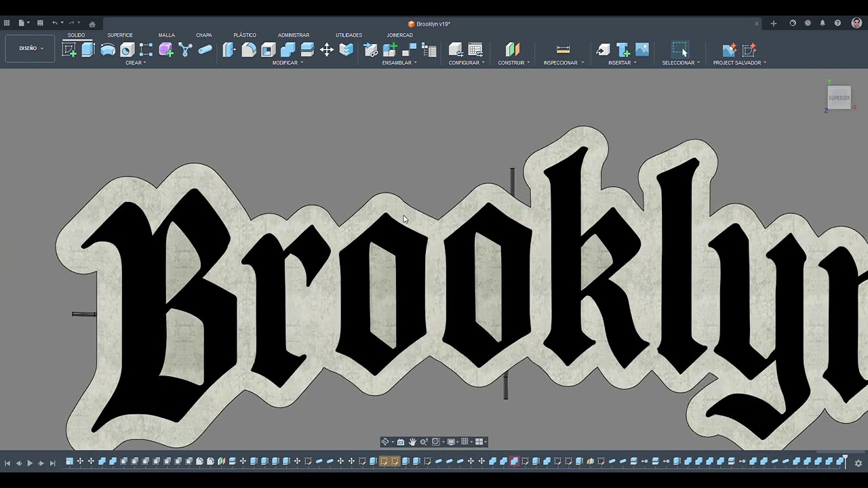Viewport: 868px width, 488px height.
Task: Switch to the Superficie tab
Action: click(120, 35)
